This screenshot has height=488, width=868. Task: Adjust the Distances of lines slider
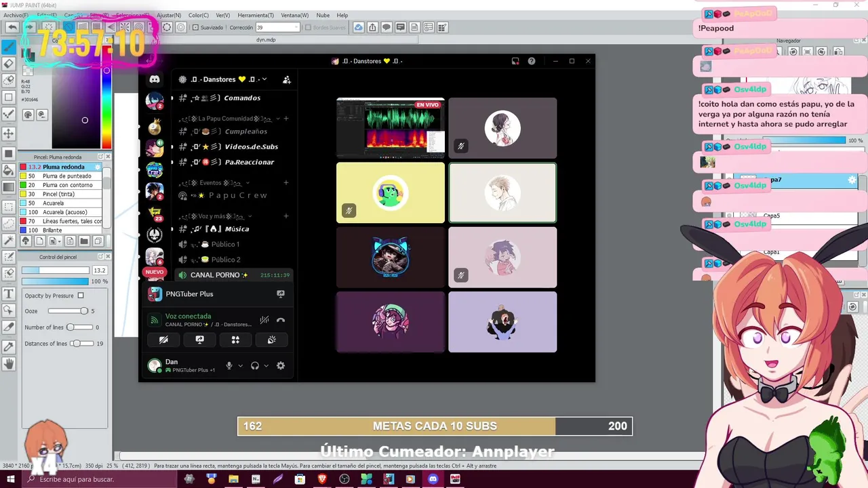click(82, 344)
